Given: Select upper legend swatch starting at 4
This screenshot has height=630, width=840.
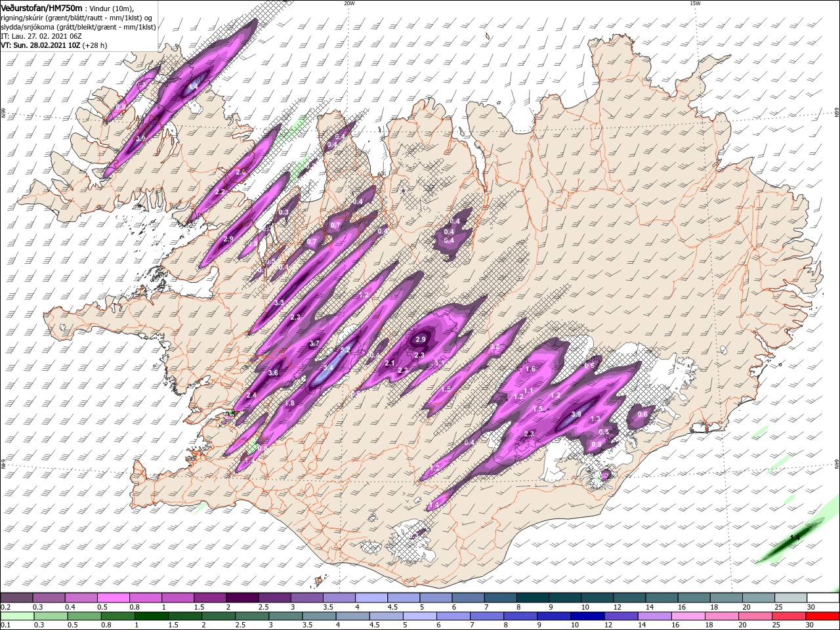Looking at the screenshot, I should coord(371,598).
